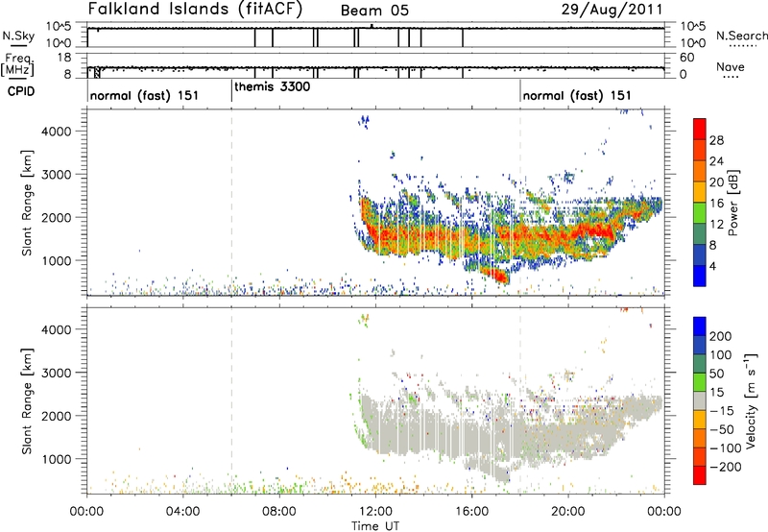Click the "16:00" time tick label
768x532 pixels.
click(471, 512)
